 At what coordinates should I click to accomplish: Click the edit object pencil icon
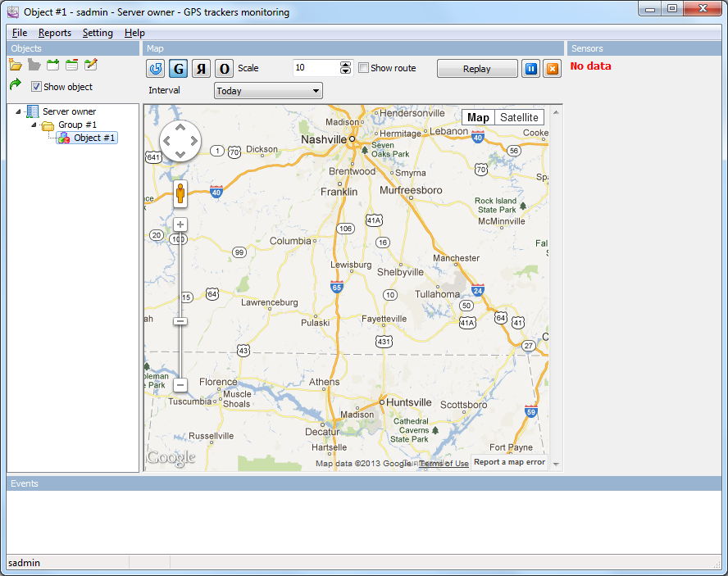(x=90, y=65)
